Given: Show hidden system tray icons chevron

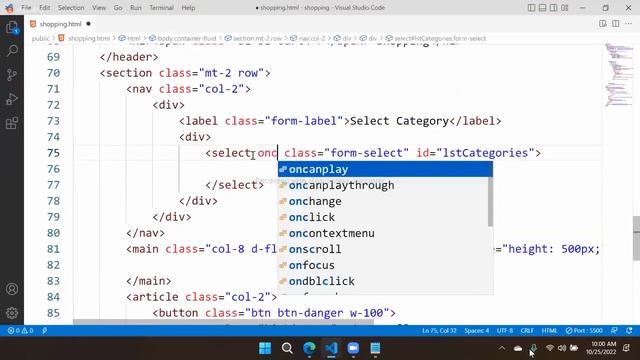Looking at the screenshot, I should 502,348.
